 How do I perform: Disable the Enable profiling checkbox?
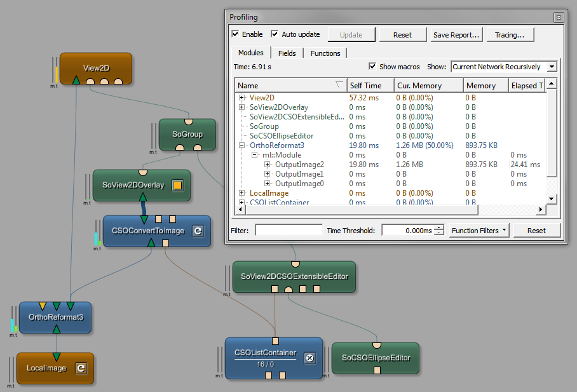(x=236, y=34)
